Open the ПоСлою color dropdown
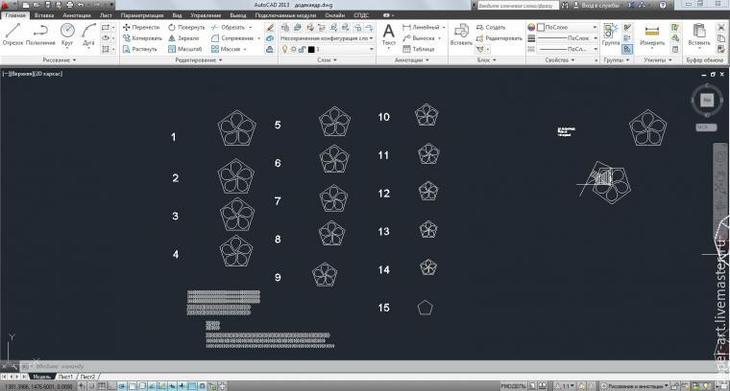Image resolution: width=730 pixels, height=391 pixels. click(x=567, y=27)
